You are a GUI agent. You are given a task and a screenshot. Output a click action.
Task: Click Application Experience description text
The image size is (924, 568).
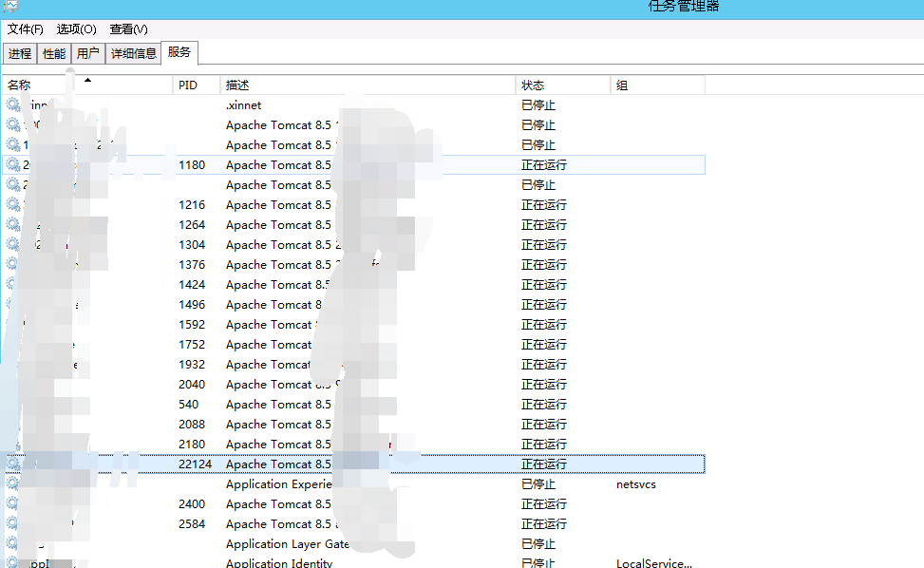point(279,484)
